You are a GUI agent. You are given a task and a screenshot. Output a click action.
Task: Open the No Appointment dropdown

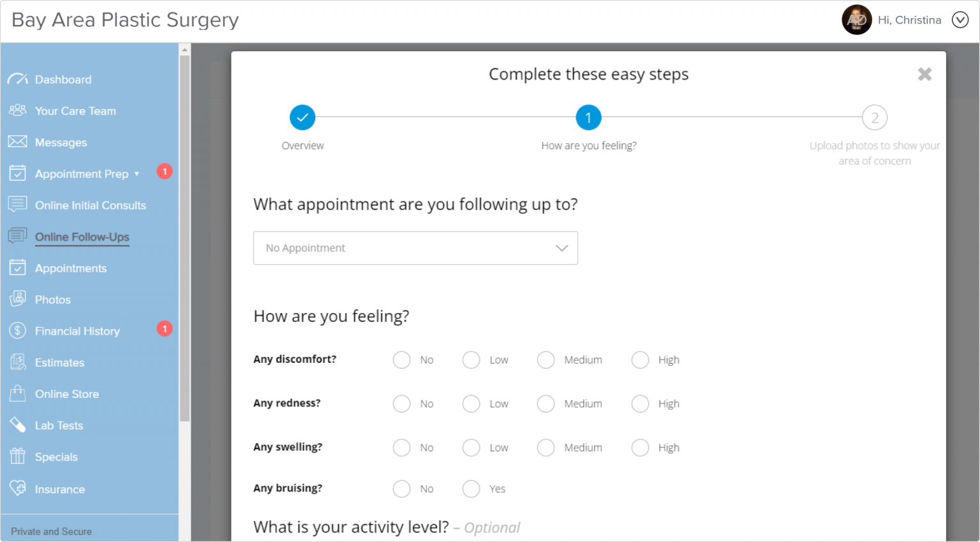(x=415, y=248)
